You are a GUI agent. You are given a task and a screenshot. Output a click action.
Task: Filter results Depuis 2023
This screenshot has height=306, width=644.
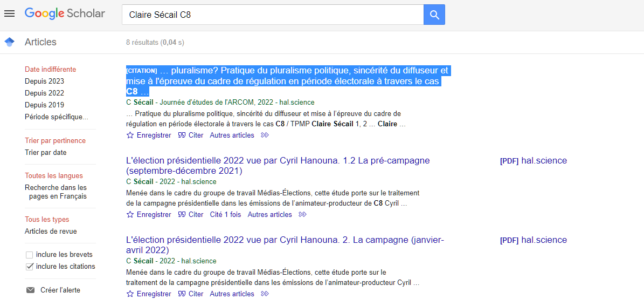click(x=44, y=81)
